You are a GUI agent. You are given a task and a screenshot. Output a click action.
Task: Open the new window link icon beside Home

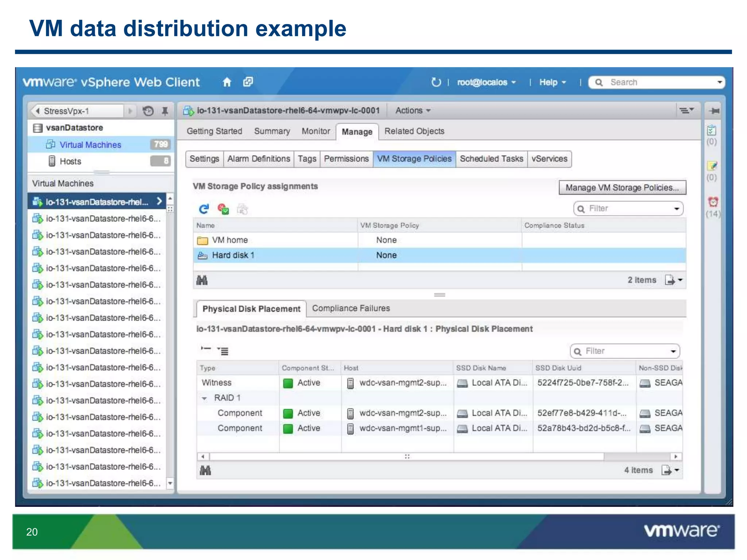248,82
